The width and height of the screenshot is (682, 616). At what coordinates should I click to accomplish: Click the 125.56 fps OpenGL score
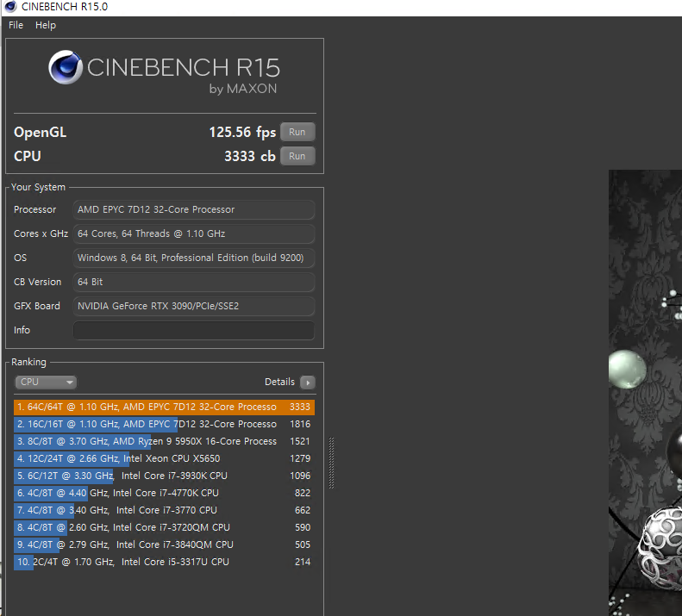pos(242,132)
